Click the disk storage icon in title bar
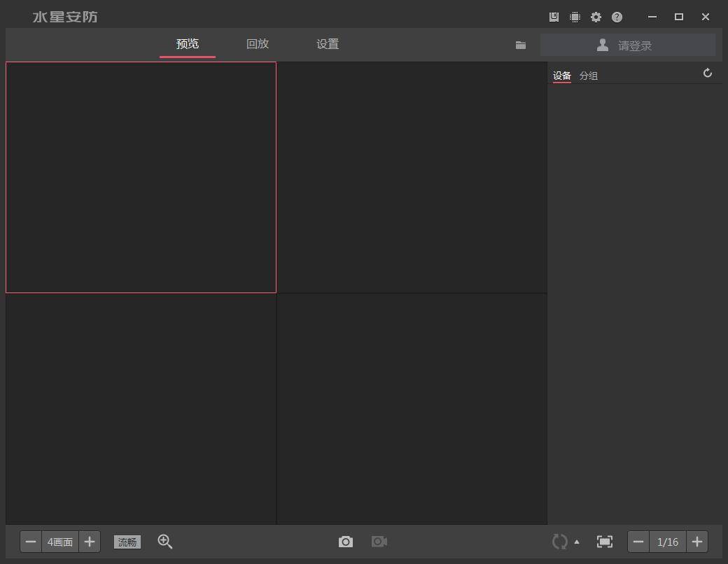728x564 pixels. tap(554, 17)
